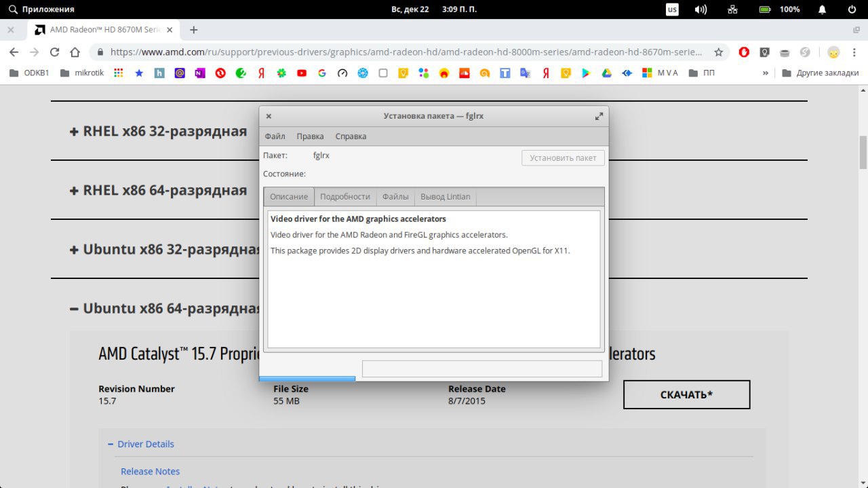The image size is (868, 488).
Task: Open the ICQ flower bookmark icon
Action: (281, 73)
